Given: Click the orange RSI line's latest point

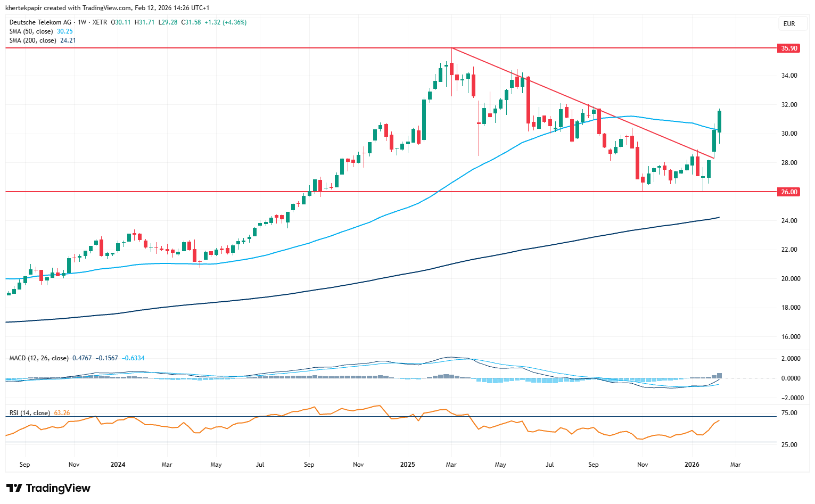Looking at the screenshot, I should pyautogui.click(x=719, y=420).
